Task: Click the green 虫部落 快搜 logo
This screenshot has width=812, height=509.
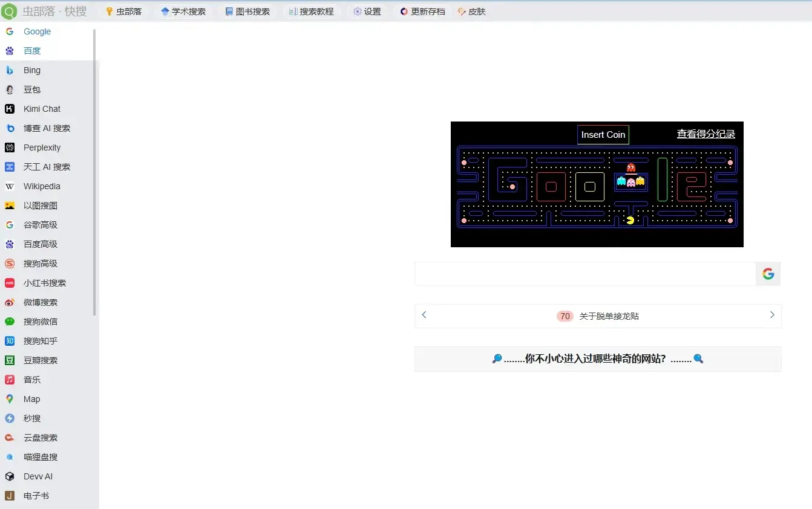Action: point(9,11)
